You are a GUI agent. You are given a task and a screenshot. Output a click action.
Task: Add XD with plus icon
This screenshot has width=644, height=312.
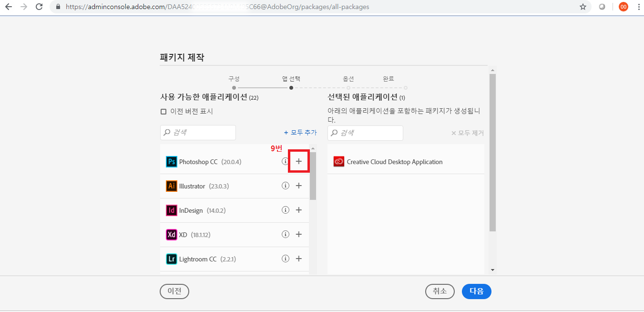[299, 234]
